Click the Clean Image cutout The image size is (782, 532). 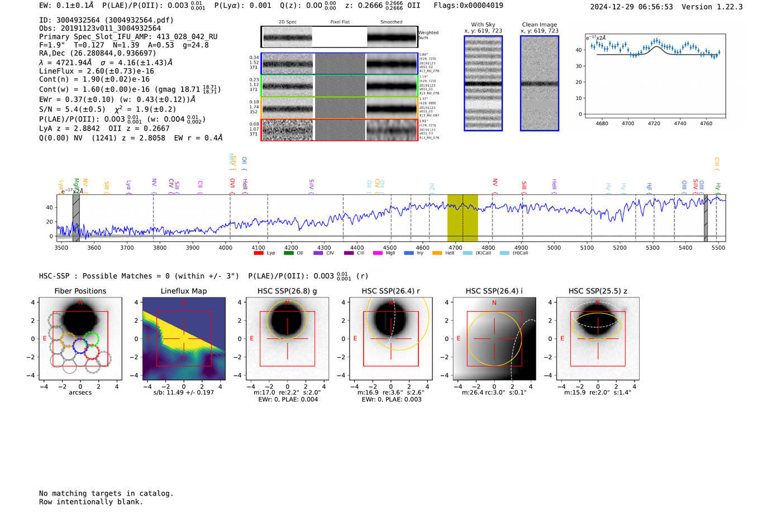click(x=540, y=83)
